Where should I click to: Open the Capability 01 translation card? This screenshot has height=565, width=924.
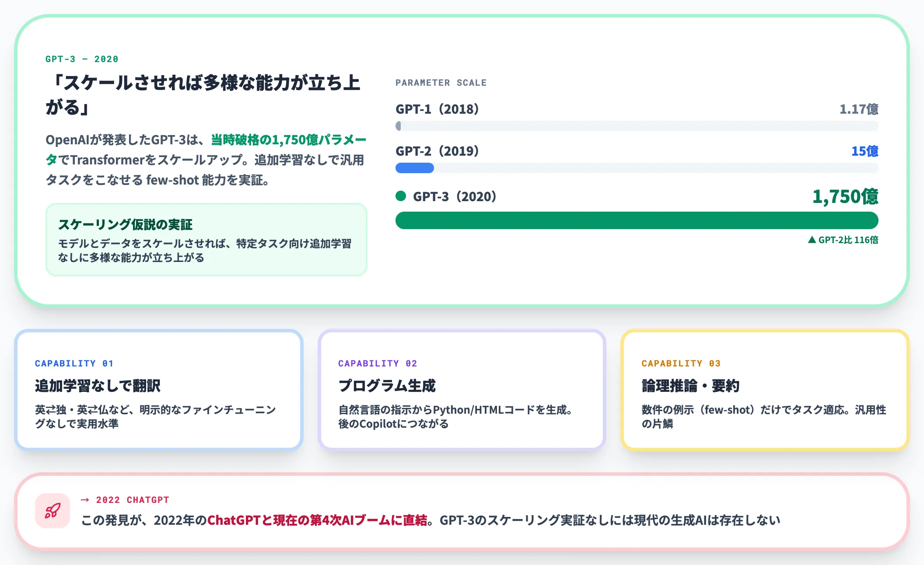159,390
